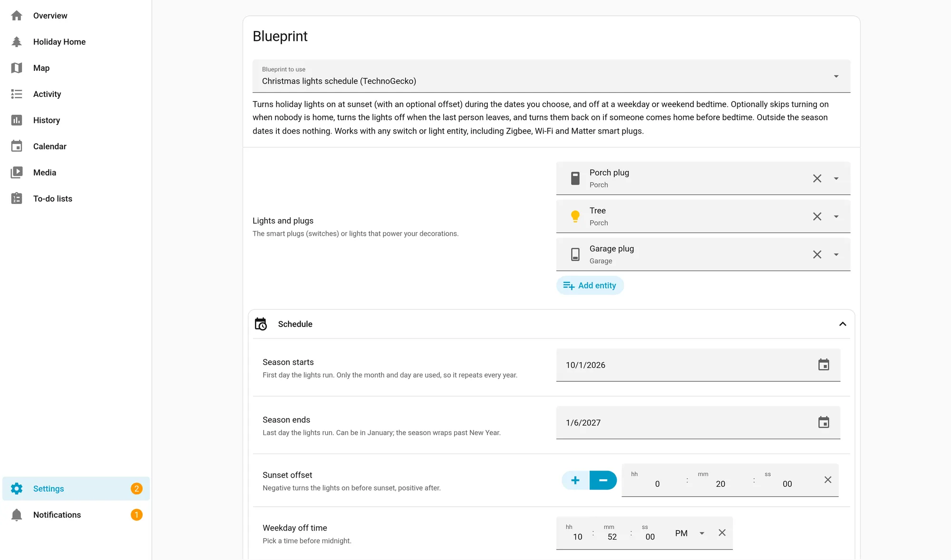Clear the Sunset offset value
Screen dimensions: 951x560
(828, 480)
